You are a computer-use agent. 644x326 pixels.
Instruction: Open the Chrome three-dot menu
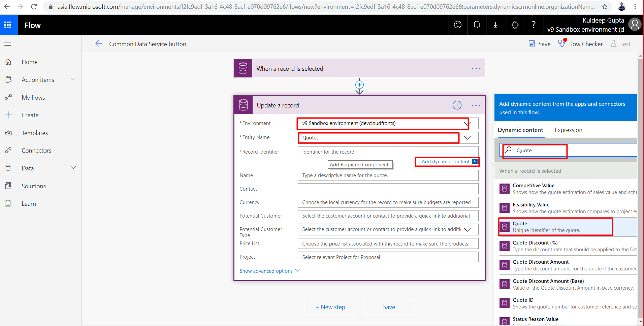(x=635, y=6)
